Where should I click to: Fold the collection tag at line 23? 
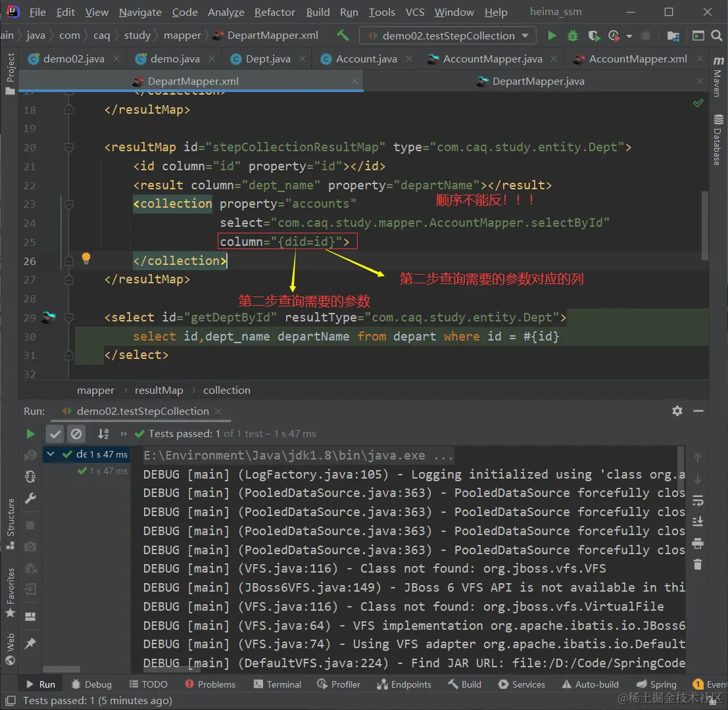[x=68, y=204]
